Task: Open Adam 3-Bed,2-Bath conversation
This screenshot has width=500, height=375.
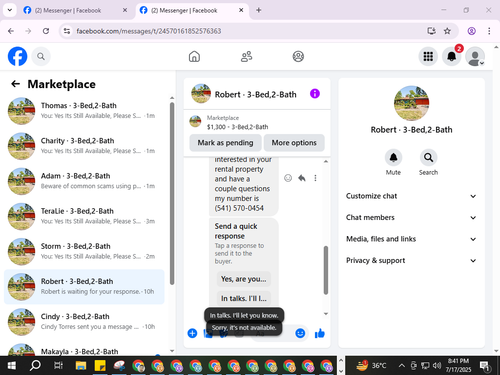Action: pos(84,181)
